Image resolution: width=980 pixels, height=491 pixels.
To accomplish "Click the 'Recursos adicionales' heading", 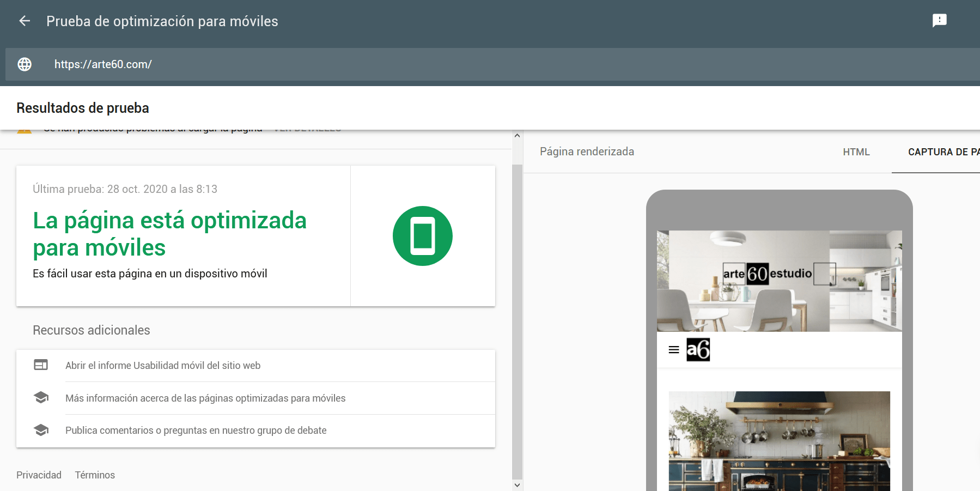I will pos(91,330).
